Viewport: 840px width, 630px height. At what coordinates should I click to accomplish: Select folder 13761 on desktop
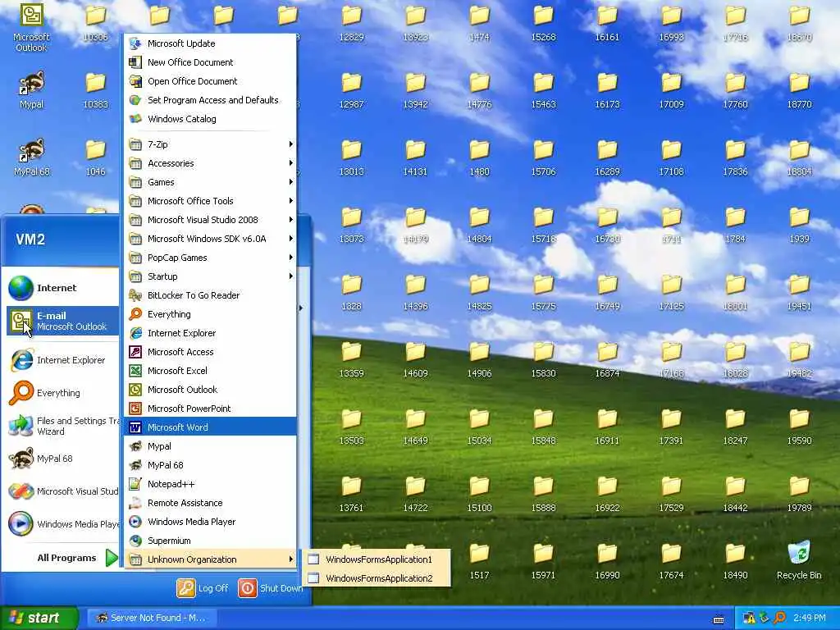click(351, 494)
